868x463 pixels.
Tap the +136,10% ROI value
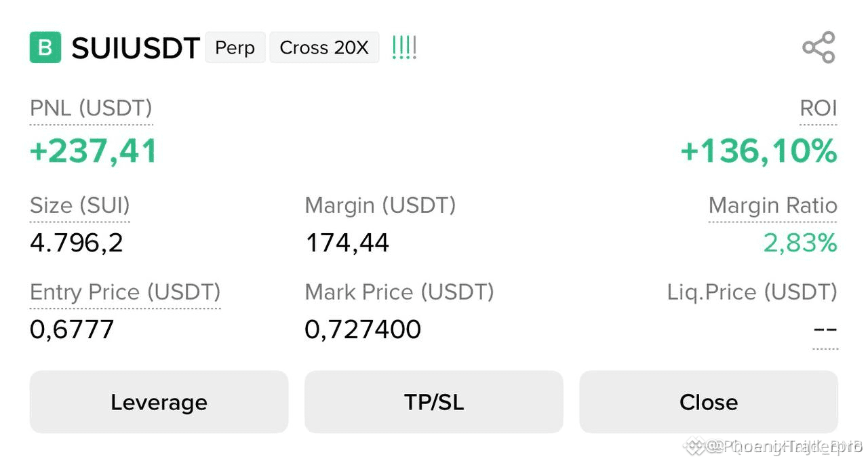(x=759, y=150)
